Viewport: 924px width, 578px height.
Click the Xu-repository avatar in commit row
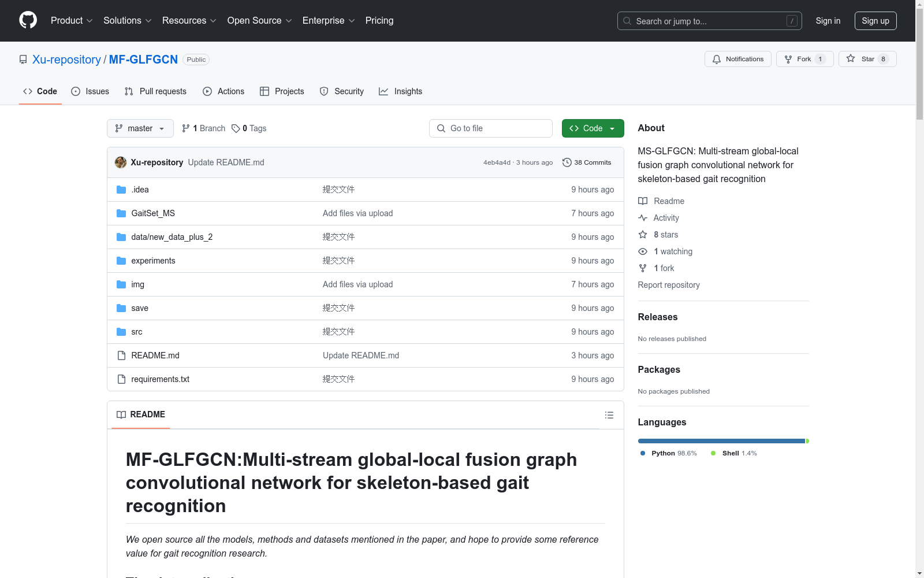point(121,162)
